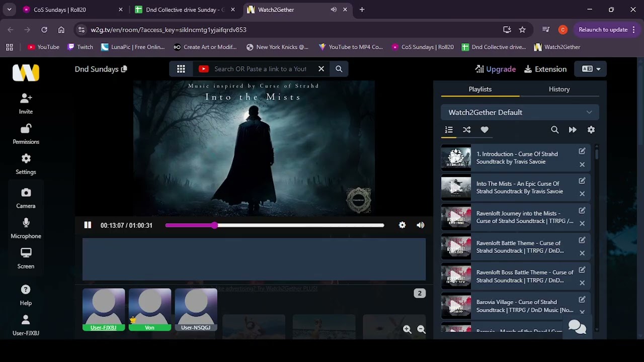Image resolution: width=644 pixels, height=362 pixels.
Task: Edit the 'Into The Mists' playlist item
Action: pyautogui.click(x=582, y=180)
